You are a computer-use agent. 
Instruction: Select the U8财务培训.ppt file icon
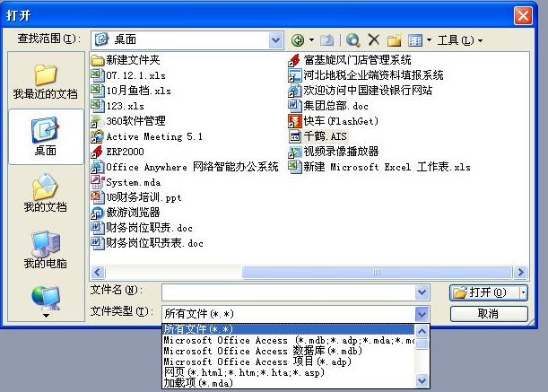pyautogui.click(x=98, y=197)
